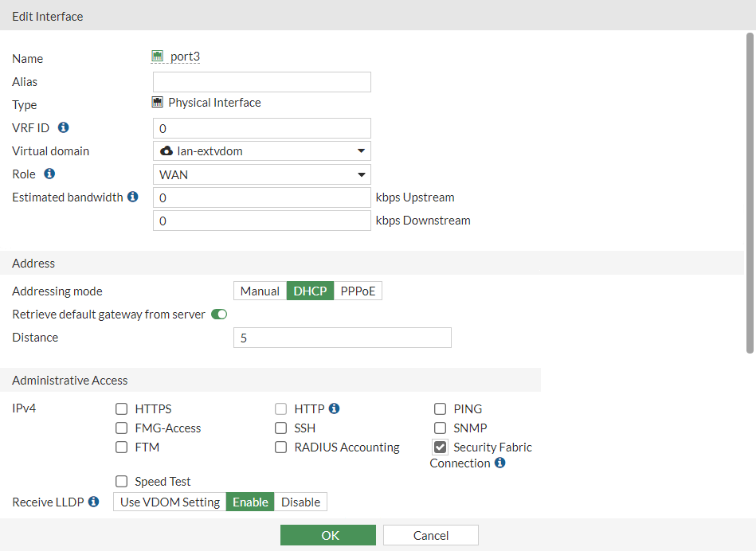Click the Role info icon
756x551 pixels.
pos(49,174)
